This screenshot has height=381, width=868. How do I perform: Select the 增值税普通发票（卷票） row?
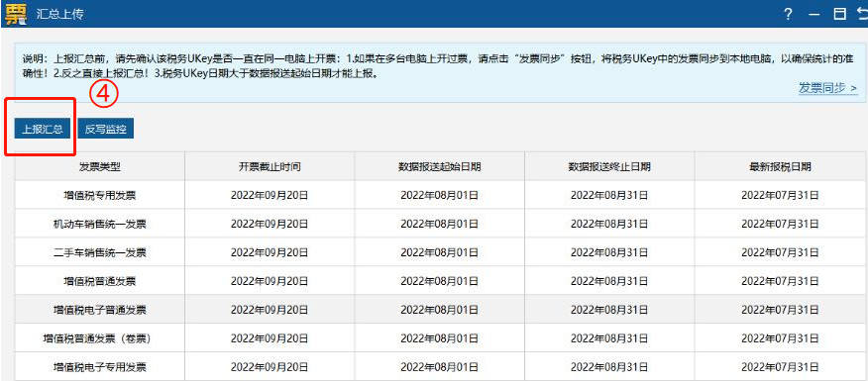point(440,338)
